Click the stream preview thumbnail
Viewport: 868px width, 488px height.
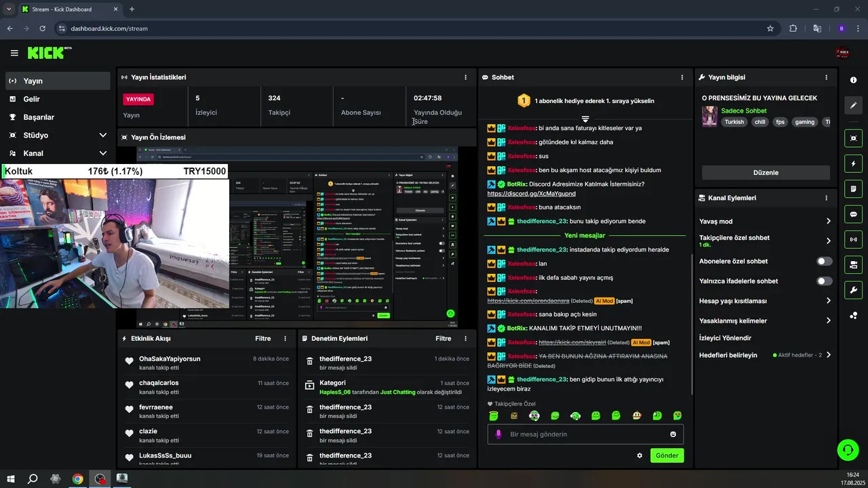click(x=297, y=237)
